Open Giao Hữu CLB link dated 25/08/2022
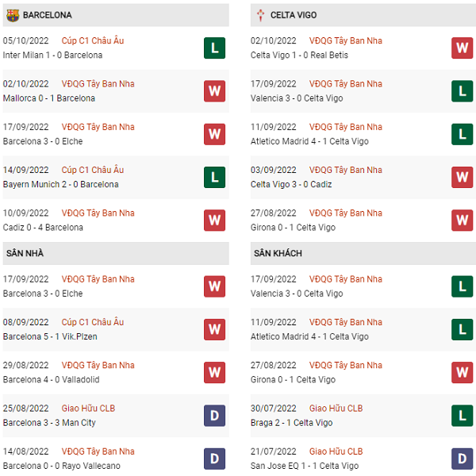Screen dimensions: 476x476 [x=88, y=409]
